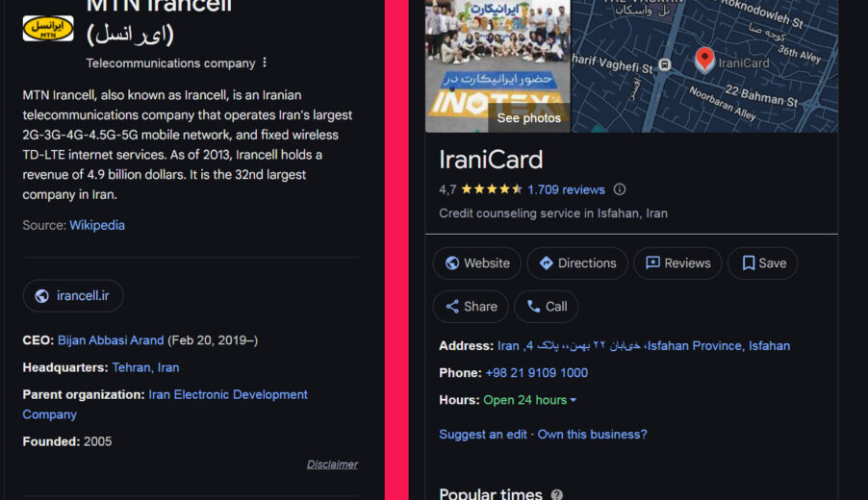Click the Founded: 2005 text
This screenshot has height=500, width=868.
67,441
